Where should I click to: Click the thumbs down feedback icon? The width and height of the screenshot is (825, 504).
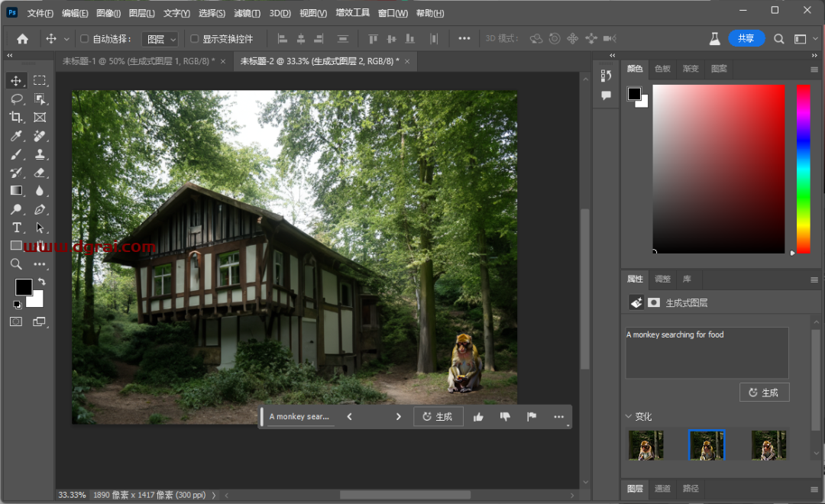click(505, 417)
